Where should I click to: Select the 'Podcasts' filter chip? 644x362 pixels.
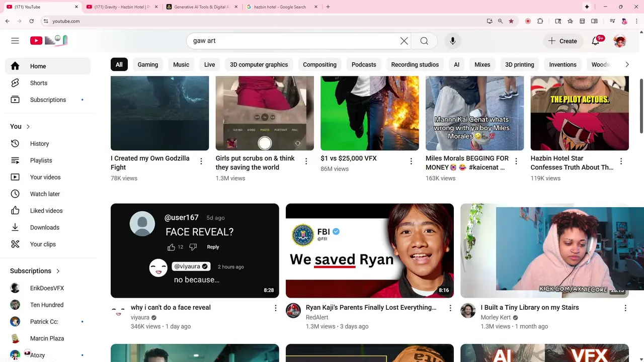point(364,64)
